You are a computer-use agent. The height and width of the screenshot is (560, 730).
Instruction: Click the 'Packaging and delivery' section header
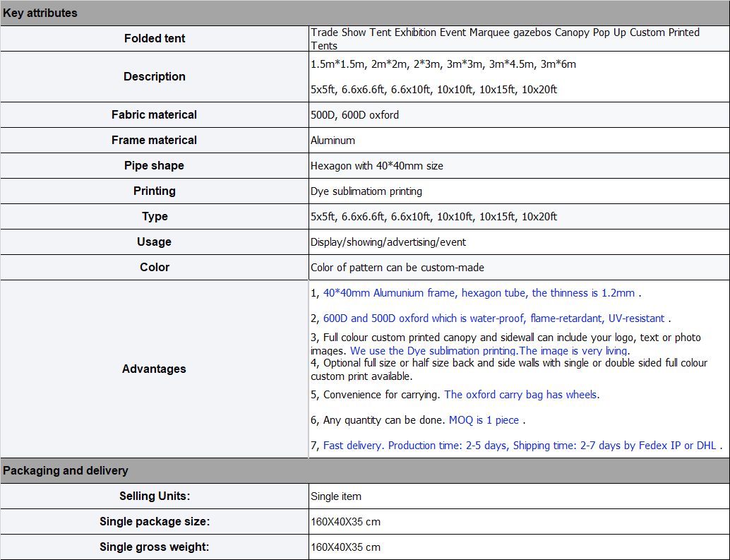coord(365,470)
